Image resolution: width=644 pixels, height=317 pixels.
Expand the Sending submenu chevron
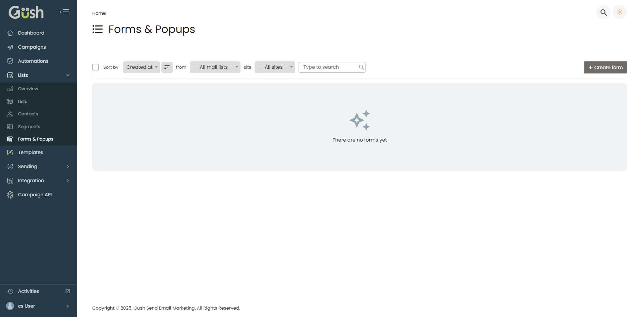tap(68, 166)
